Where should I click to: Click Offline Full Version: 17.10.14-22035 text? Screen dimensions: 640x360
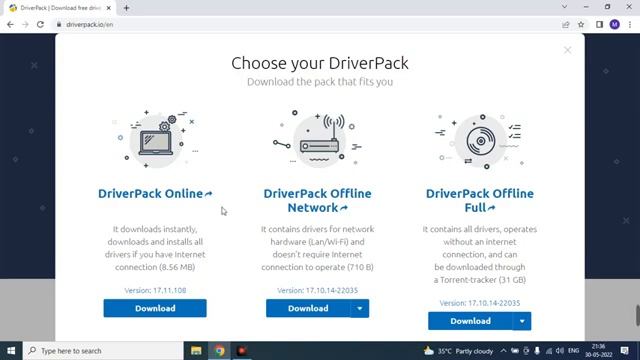pyautogui.click(x=480, y=303)
